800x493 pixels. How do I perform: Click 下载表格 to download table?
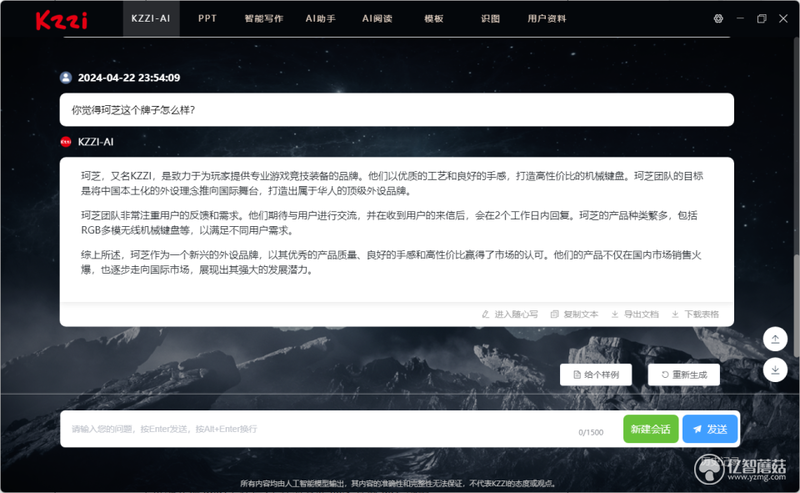702,314
